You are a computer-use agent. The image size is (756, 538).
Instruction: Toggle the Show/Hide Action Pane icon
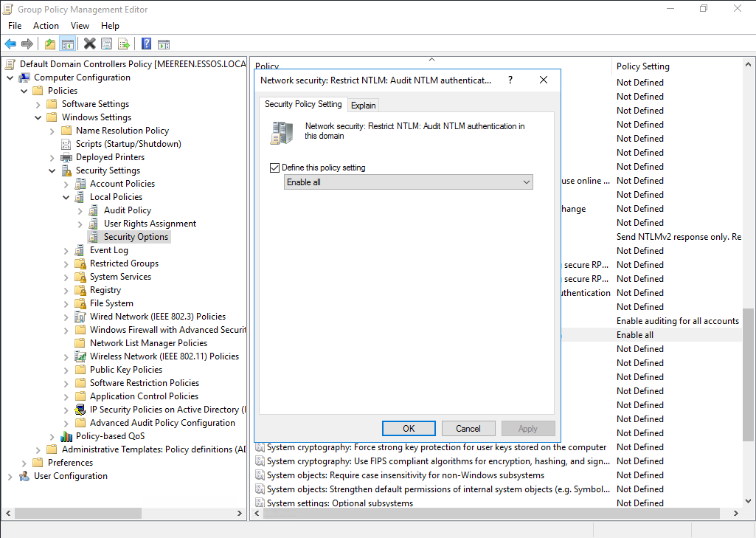pos(164,44)
